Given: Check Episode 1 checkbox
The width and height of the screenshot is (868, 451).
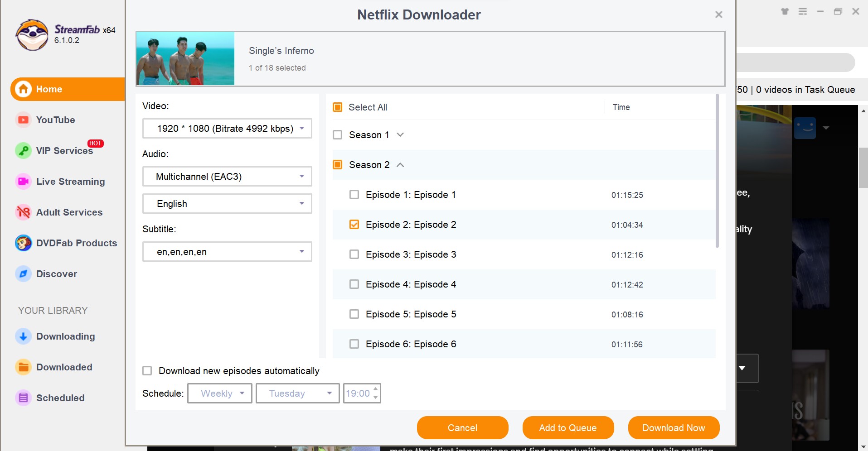Looking at the screenshot, I should pyautogui.click(x=354, y=195).
